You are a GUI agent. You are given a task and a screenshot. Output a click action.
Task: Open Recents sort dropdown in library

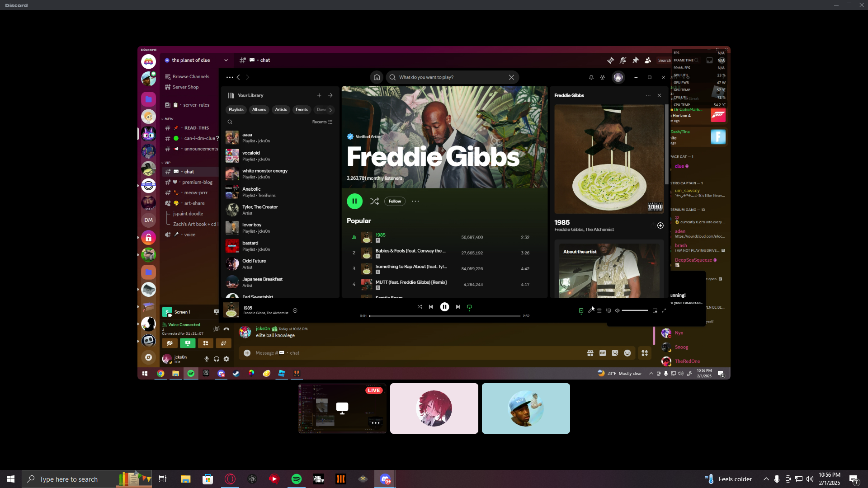coord(322,122)
